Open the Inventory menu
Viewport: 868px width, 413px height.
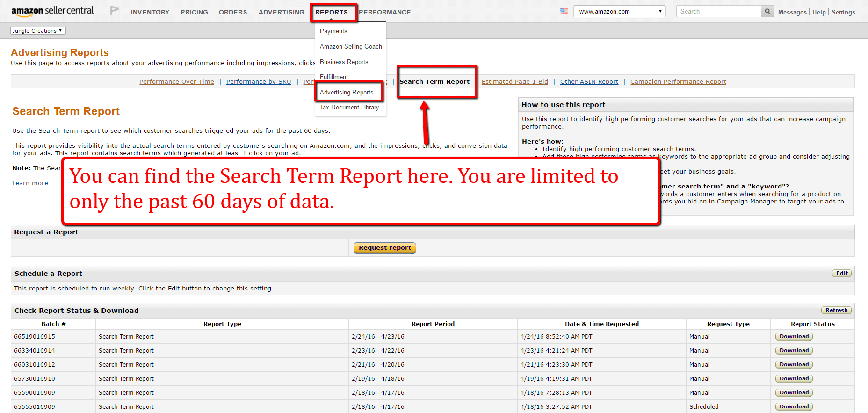pyautogui.click(x=150, y=12)
